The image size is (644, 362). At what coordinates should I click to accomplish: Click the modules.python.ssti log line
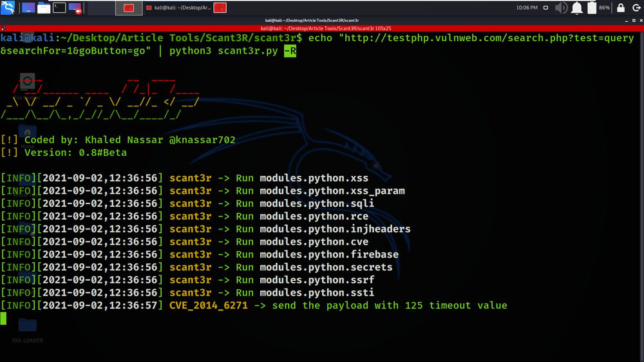click(187, 292)
